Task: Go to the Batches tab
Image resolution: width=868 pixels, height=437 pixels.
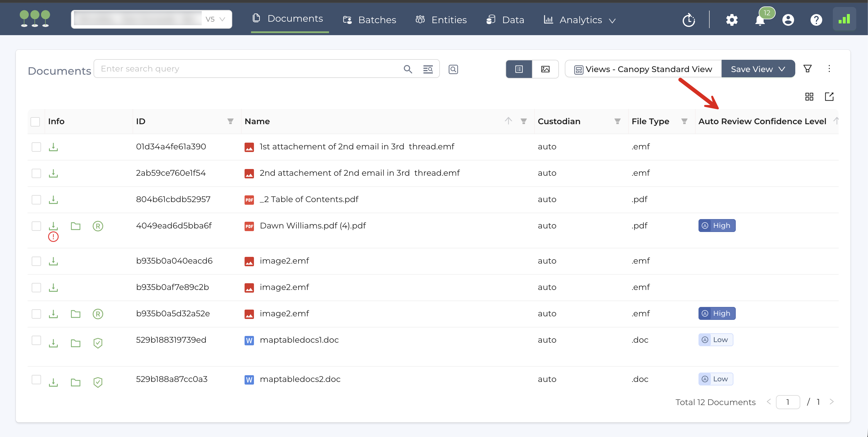Action: pos(370,20)
